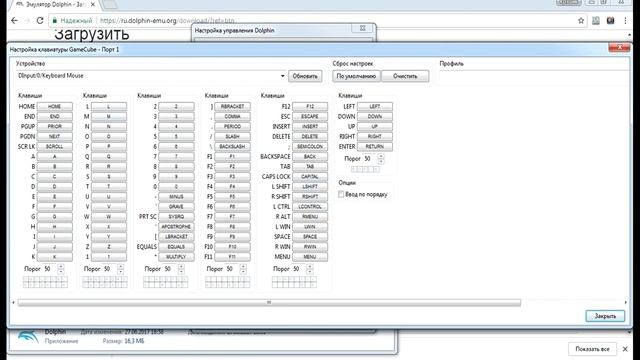Open Chrome's three-dot menu

625,20
